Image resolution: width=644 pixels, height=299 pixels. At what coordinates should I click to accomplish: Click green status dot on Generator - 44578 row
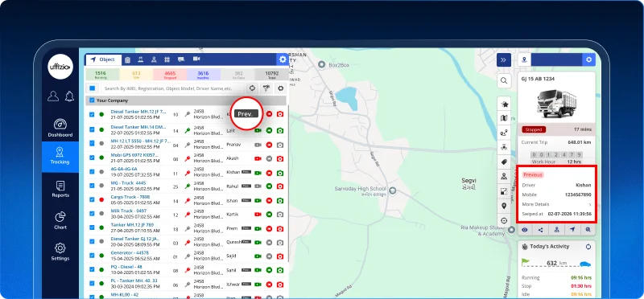coord(101,256)
